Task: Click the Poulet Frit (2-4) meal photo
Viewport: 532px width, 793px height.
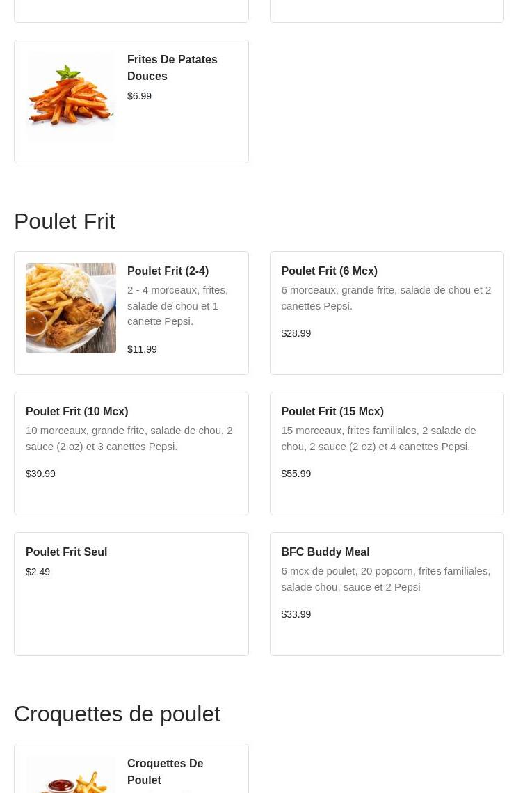Action: (71, 308)
